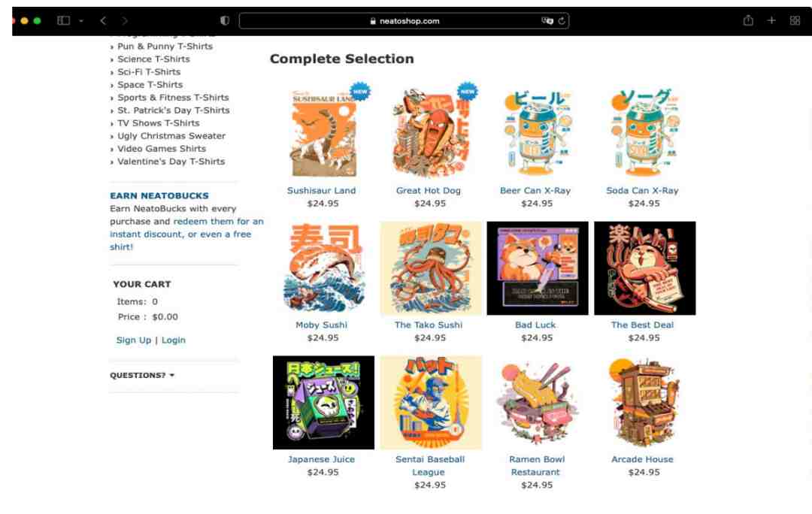
Task: Focus the neatoshop.com address bar
Action: pos(404,21)
